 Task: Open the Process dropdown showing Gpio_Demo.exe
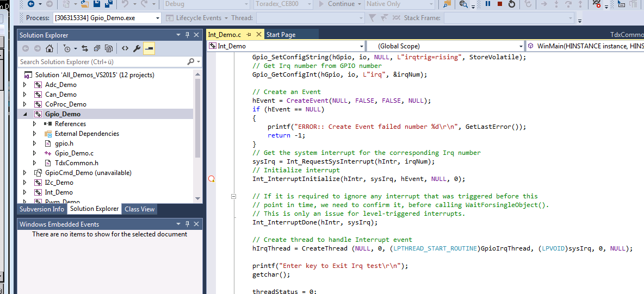pyautogui.click(x=158, y=18)
